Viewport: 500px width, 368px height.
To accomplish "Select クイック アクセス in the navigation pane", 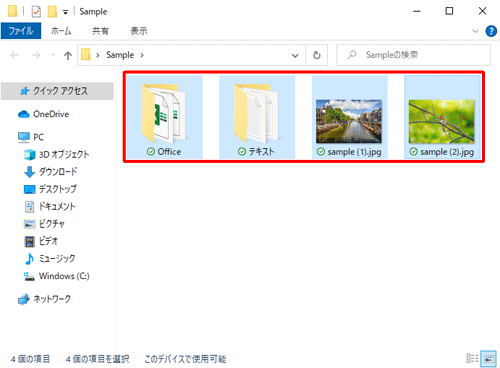I will point(57,91).
